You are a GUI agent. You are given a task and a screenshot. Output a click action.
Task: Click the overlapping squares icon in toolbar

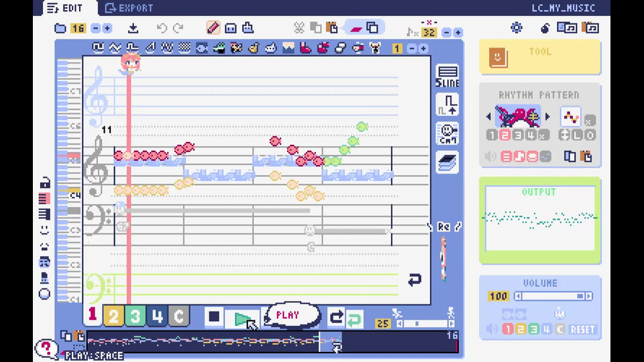[372, 28]
